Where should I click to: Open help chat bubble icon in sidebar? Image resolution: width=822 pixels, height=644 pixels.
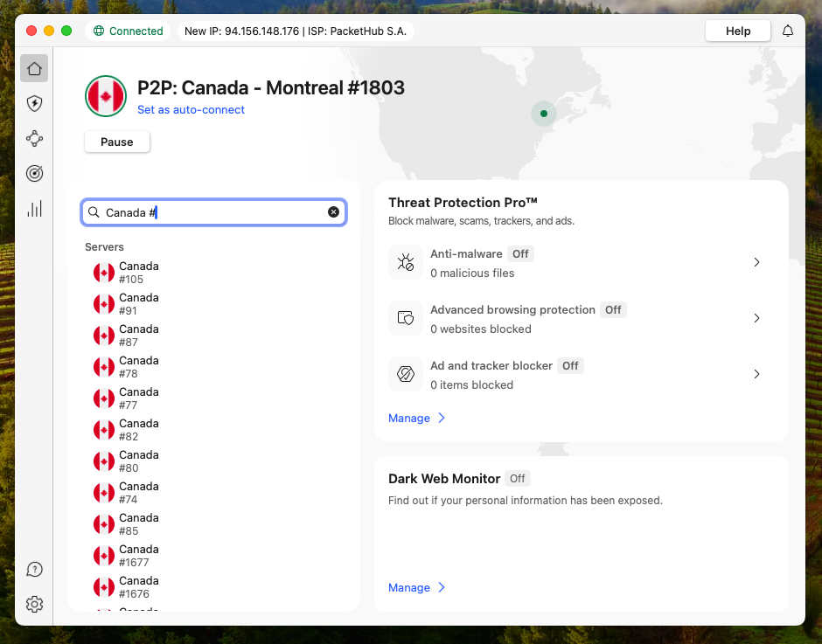pyautogui.click(x=34, y=569)
